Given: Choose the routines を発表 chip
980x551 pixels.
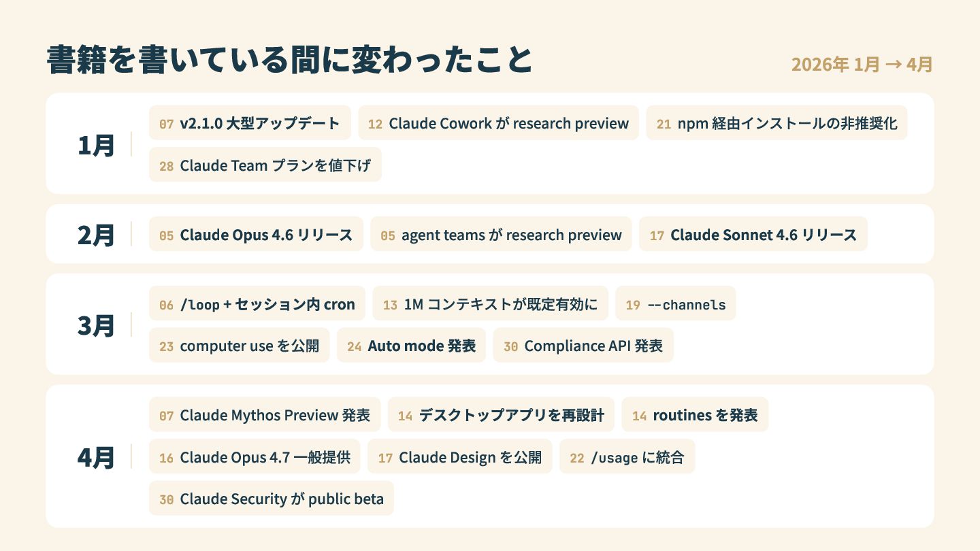Looking at the screenshot, I should (695, 414).
